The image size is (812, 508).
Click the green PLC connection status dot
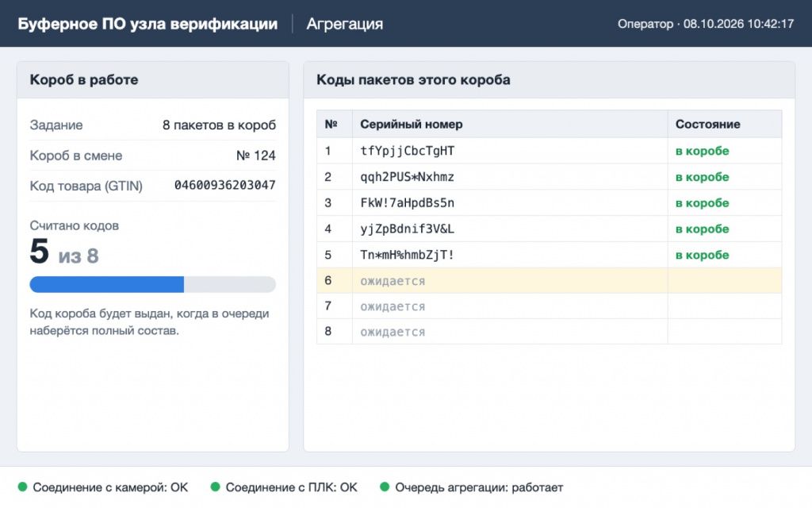216,487
